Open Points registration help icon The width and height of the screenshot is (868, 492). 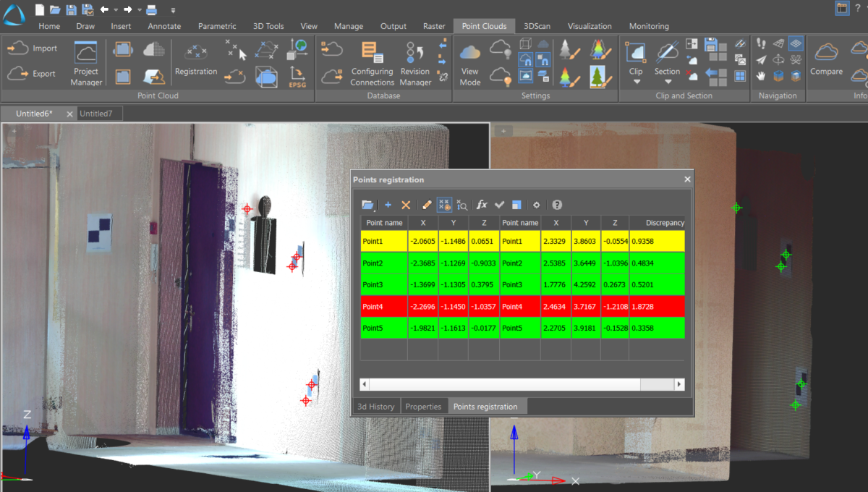point(557,205)
